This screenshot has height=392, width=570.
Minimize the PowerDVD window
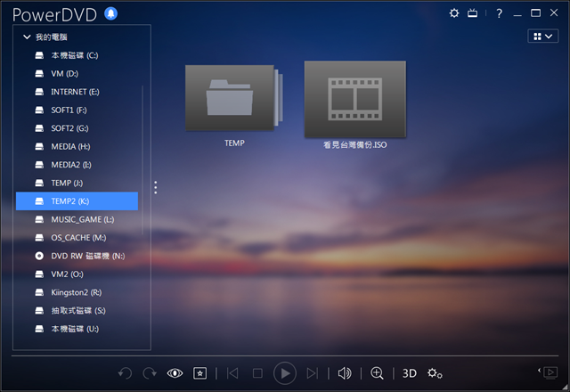point(517,14)
